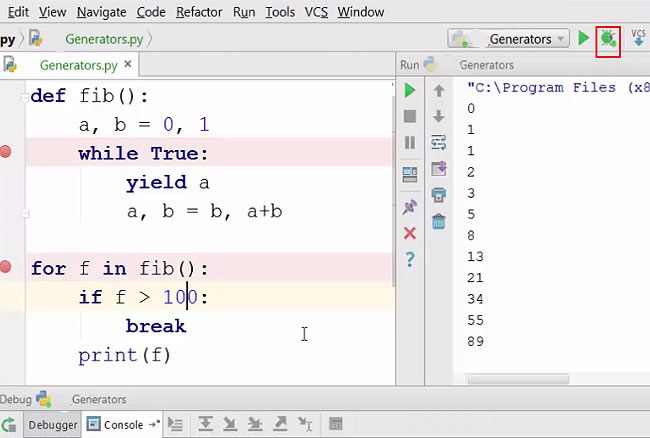650x438 pixels.
Task: Open Evaluate Expression calculator icon
Action: pyautogui.click(x=335, y=424)
